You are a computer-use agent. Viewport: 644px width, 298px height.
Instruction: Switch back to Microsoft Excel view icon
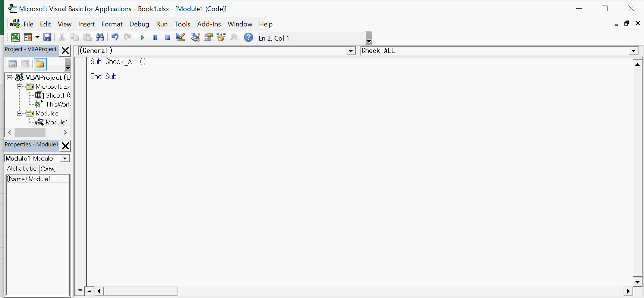click(15, 37)
